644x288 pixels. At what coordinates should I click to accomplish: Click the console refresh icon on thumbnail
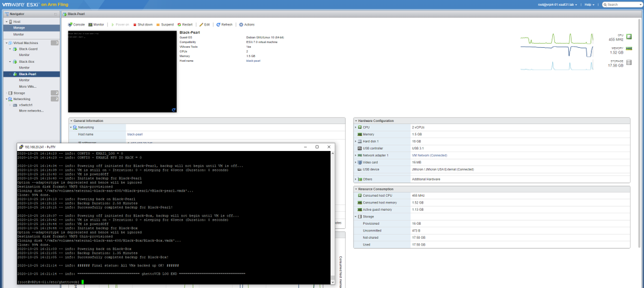point(173,110)
